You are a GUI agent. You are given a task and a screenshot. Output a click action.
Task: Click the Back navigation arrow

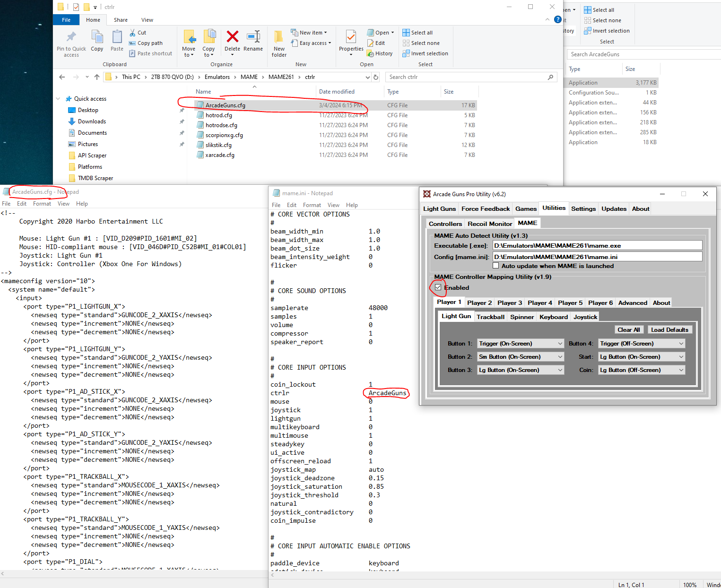(x=62, y=77)
